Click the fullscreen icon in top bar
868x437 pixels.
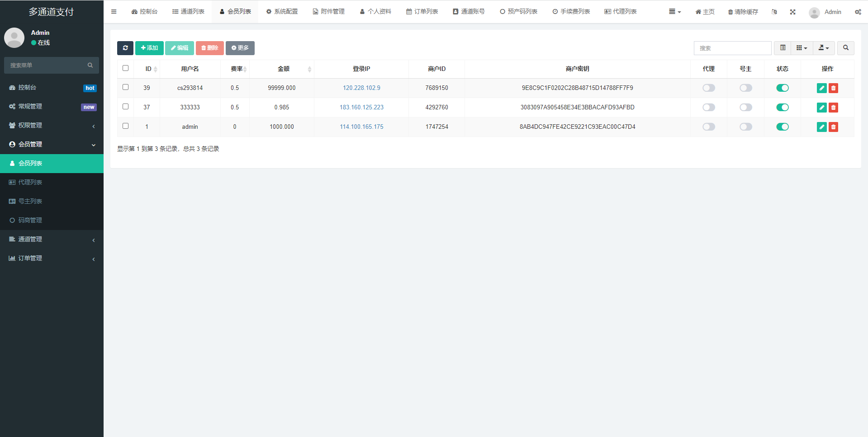792,12
